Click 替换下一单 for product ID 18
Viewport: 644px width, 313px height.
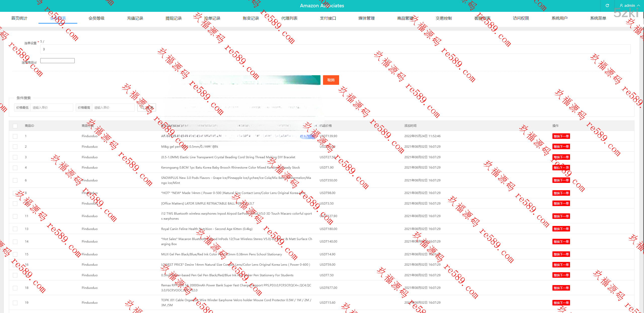tap(561, 288)
